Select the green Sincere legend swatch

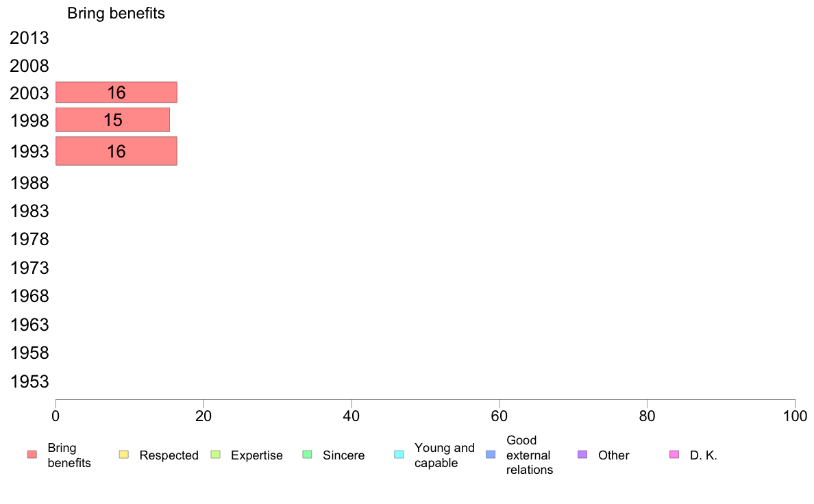[x=307, y=455]
